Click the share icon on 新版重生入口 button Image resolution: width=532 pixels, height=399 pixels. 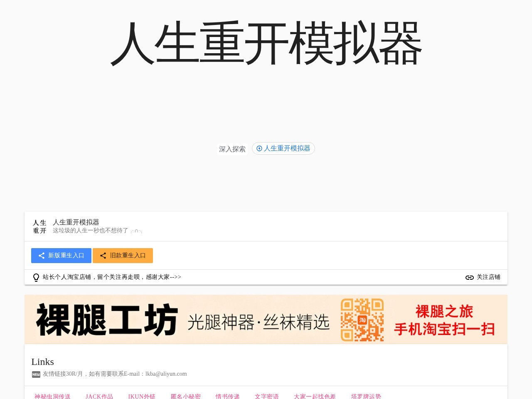[x=41, y=256]
